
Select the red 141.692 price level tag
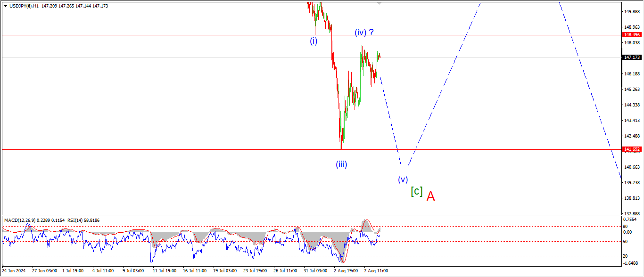point(632,149)
